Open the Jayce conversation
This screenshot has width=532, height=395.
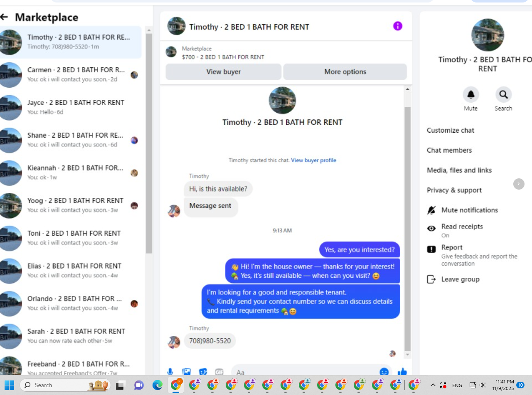[71, 107]
